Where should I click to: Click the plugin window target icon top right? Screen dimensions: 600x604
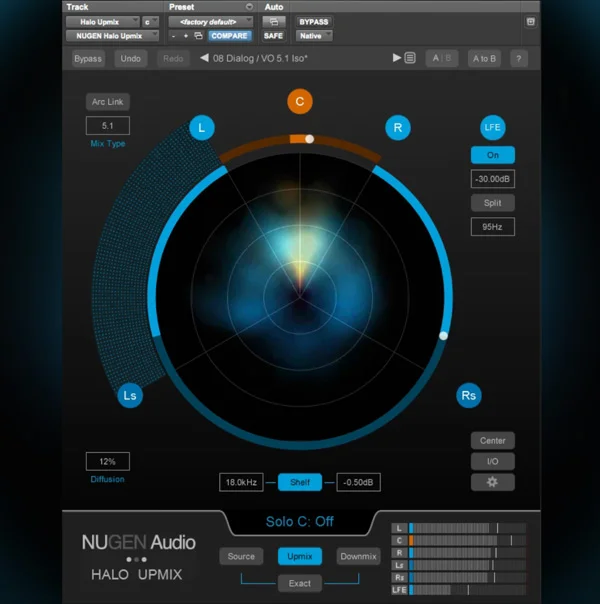click(530, 22)
